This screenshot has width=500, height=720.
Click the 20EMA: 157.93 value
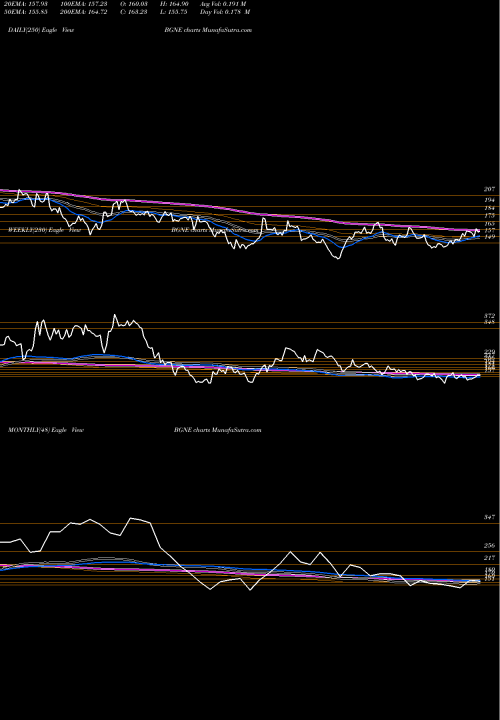[28, 4]
